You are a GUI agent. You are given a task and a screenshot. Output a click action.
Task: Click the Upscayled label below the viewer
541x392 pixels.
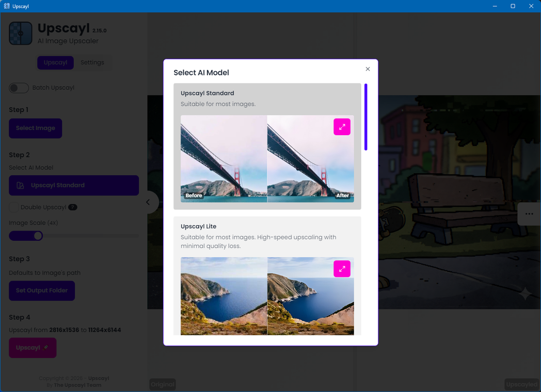[522, 384]
